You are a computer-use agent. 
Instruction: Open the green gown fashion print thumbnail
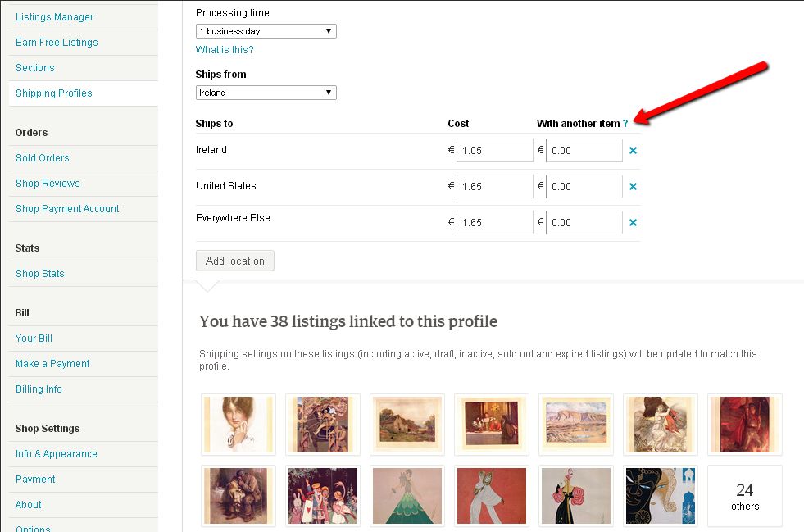coord(407,496)
